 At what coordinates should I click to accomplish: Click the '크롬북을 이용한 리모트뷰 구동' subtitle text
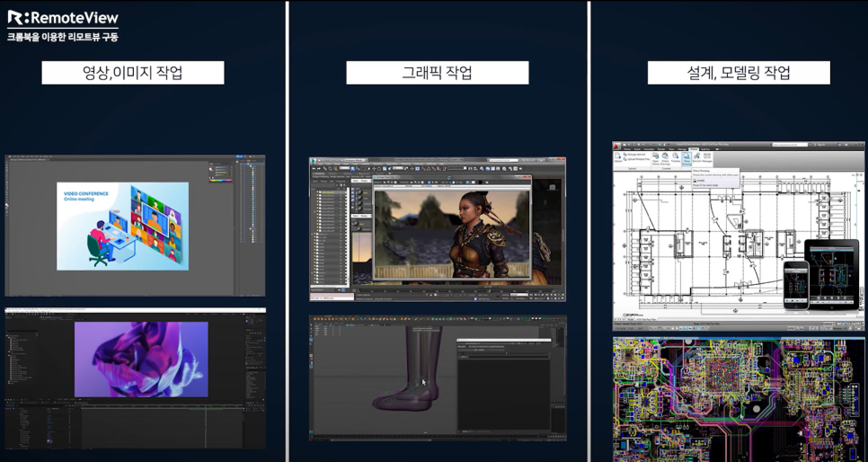pos(63,37)
